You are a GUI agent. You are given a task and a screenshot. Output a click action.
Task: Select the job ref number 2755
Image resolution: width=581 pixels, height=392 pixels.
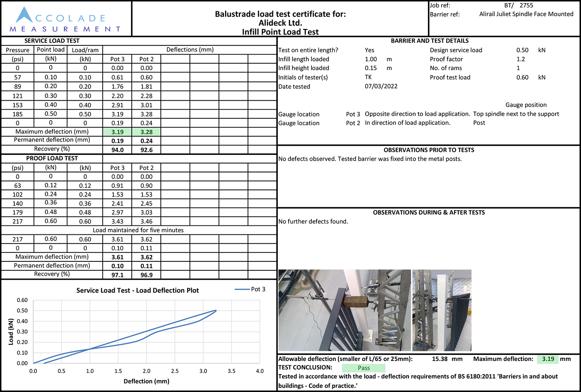(526, 5)
